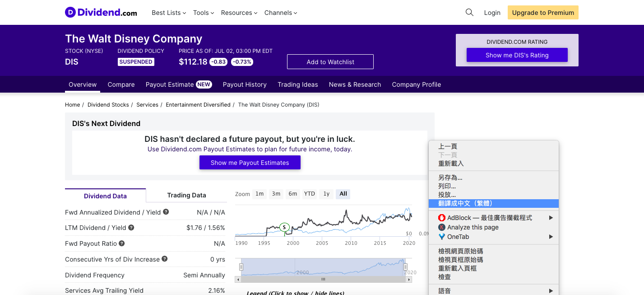Viewport: 644px width, 295px height.
Task: Click the AdBlock icon in context menu
Action: 442,218
